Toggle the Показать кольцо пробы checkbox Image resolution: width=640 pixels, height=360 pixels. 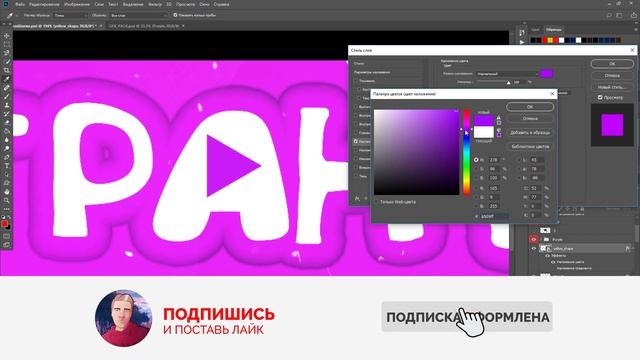pos(175,15)
